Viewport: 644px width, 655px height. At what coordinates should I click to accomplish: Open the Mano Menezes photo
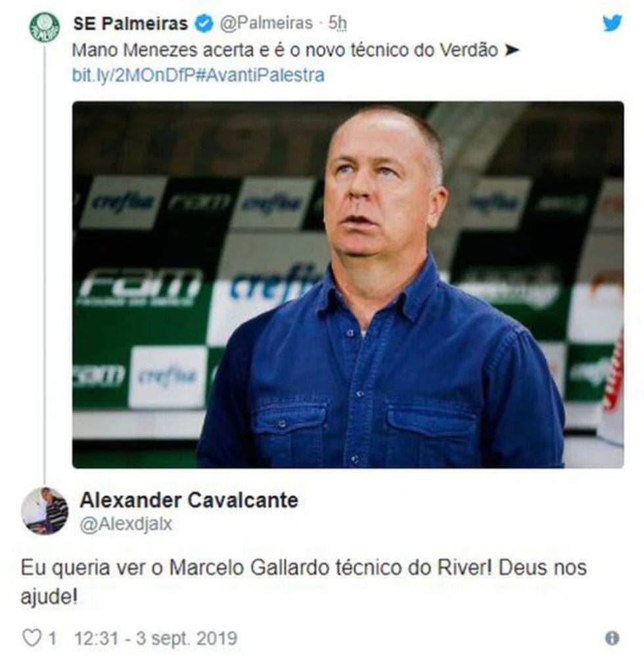(348, 284)
